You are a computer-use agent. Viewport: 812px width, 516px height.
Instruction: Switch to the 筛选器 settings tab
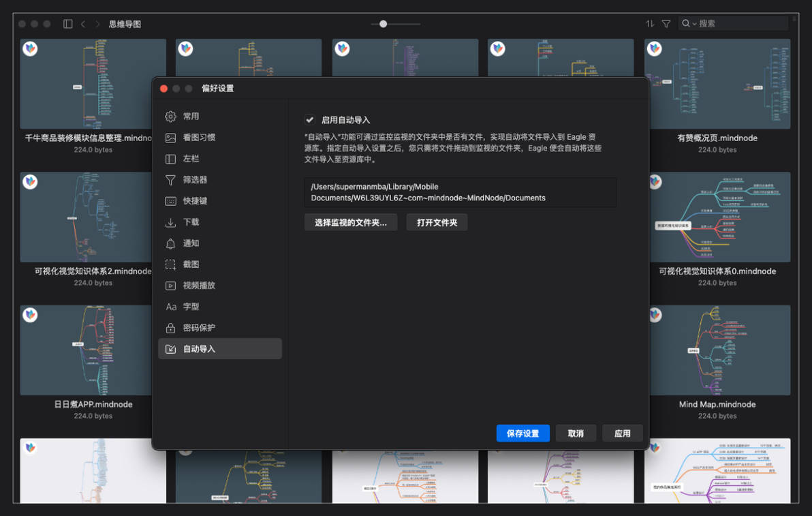point(220,180)
